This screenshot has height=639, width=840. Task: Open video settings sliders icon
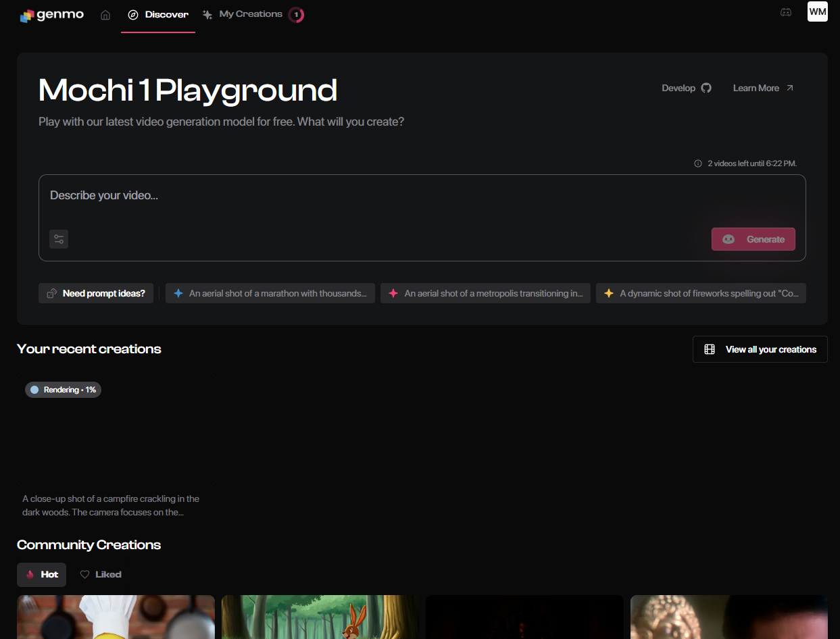pos(59,239)
